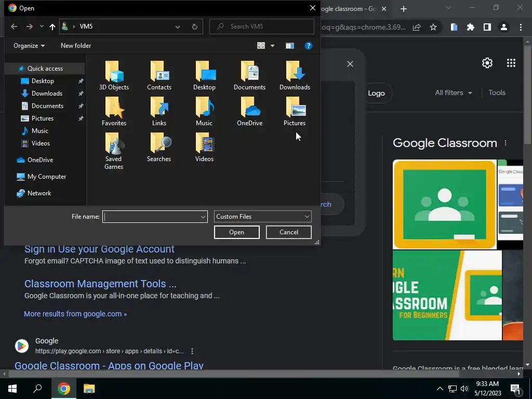The image size is (532, 399).
Task: Open Chrome extensions puzzle icon
Action: (x=471, y=27)
